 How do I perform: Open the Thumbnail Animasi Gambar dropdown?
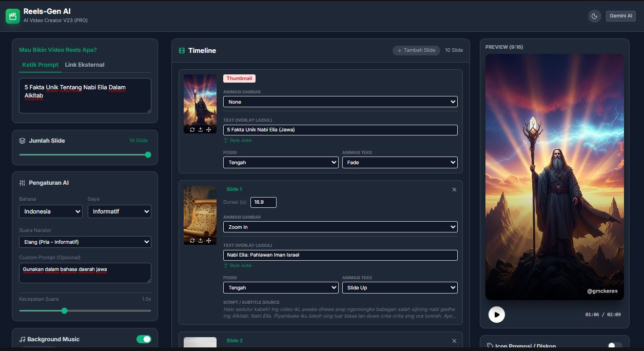(x=340, y=102)
